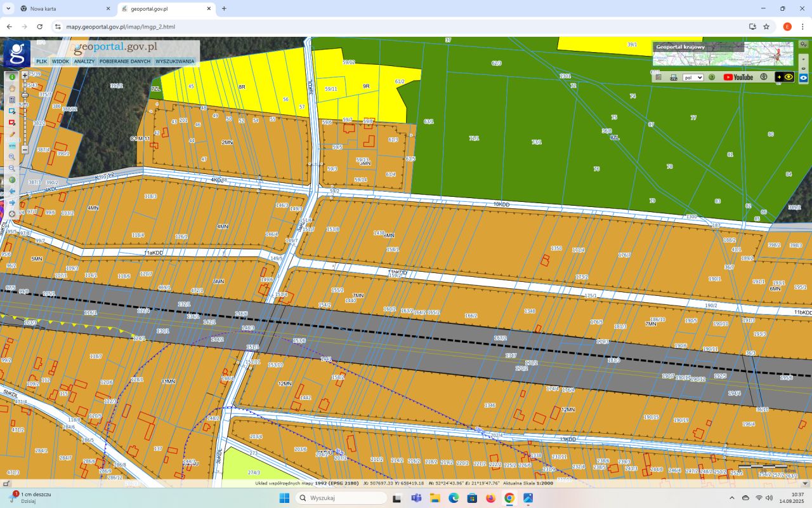Click the zoom slider plus button
The height and width of the screenshot is (508, 812).
tap(25, 75)
